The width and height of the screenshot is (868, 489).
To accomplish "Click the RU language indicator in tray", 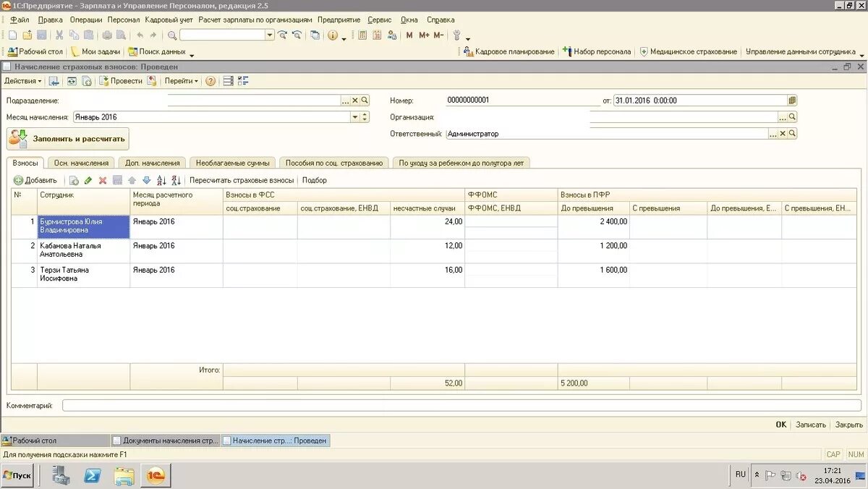I will click(x=741, y=475).
